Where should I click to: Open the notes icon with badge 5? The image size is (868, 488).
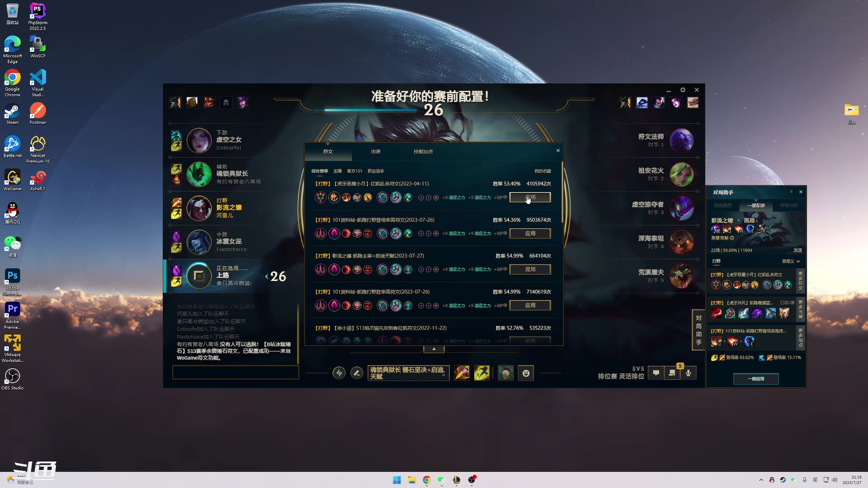click(x=672, y=373)
